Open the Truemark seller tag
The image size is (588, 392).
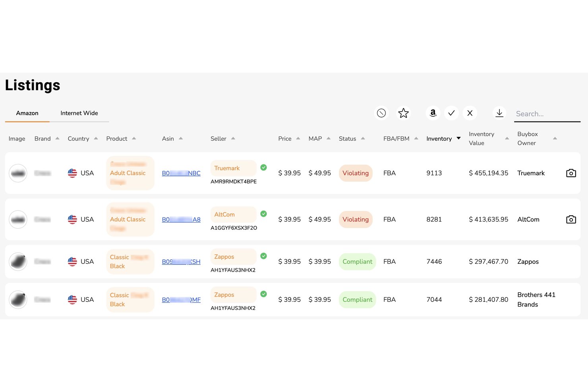233,168
